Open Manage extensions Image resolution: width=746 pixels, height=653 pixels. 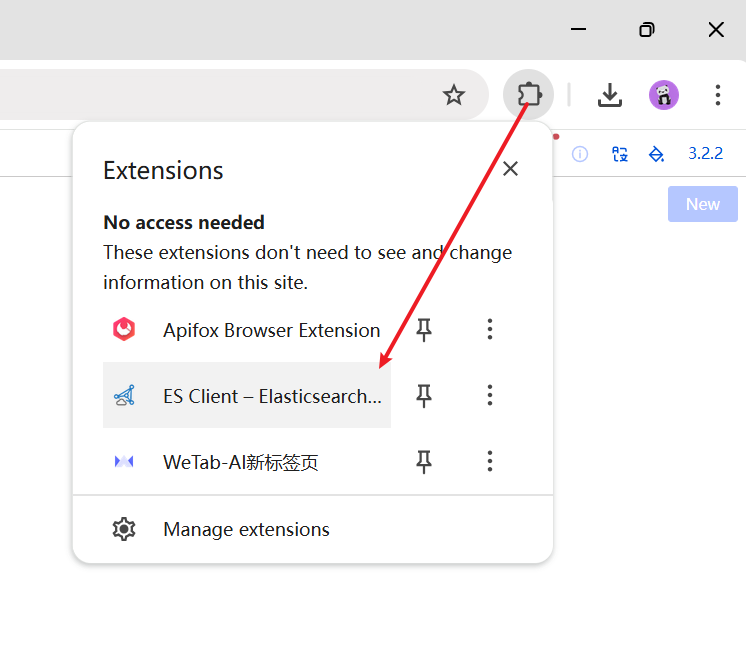click(x=313, y=529)
